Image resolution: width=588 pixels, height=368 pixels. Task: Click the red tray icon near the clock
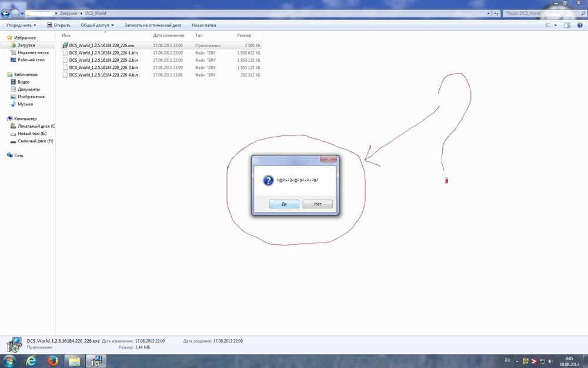point(534,362)
